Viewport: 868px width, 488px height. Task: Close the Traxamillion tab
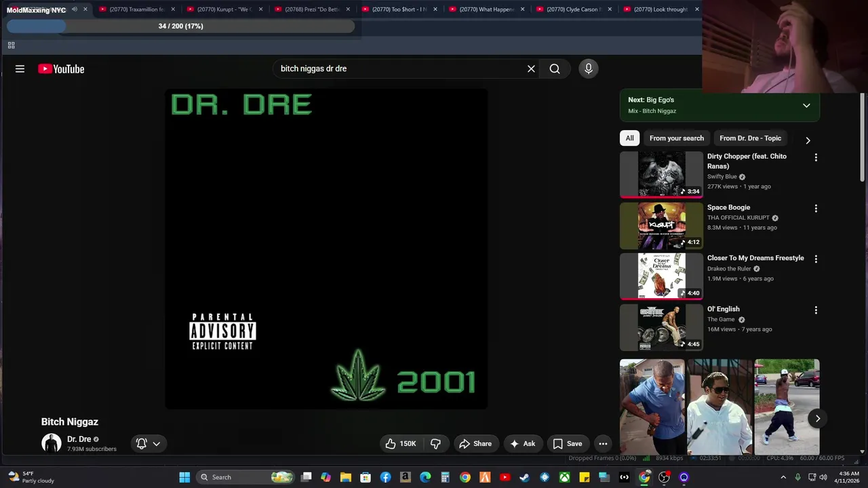[x=173, y=9]
